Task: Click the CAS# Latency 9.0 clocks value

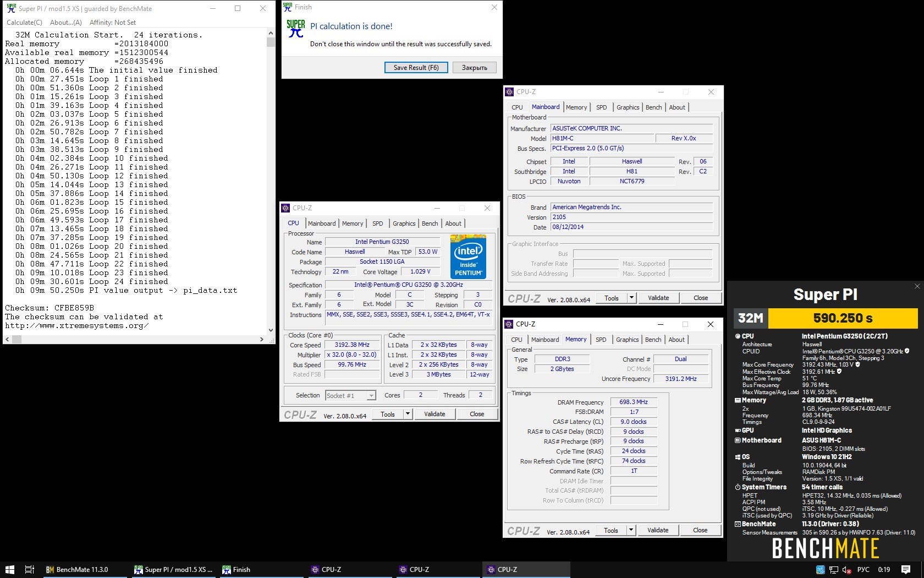Action: (634, 422)
